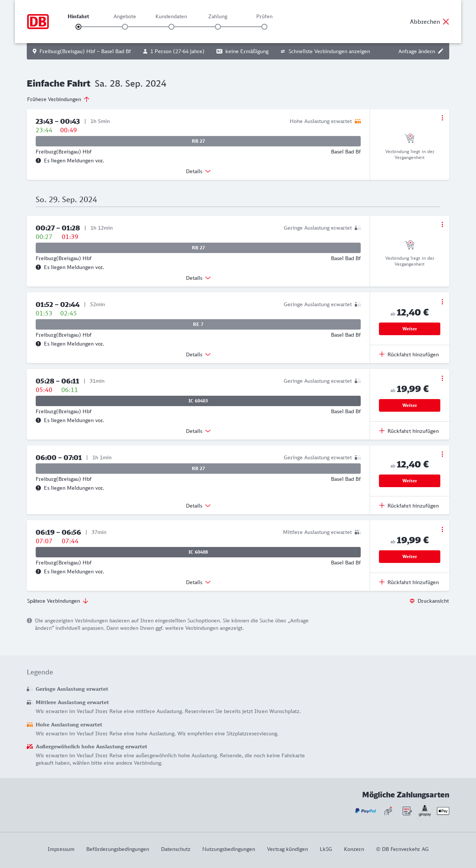
Task: Open three-dot menu for 01:52 RE 7 connection
Action: (442, 302)
